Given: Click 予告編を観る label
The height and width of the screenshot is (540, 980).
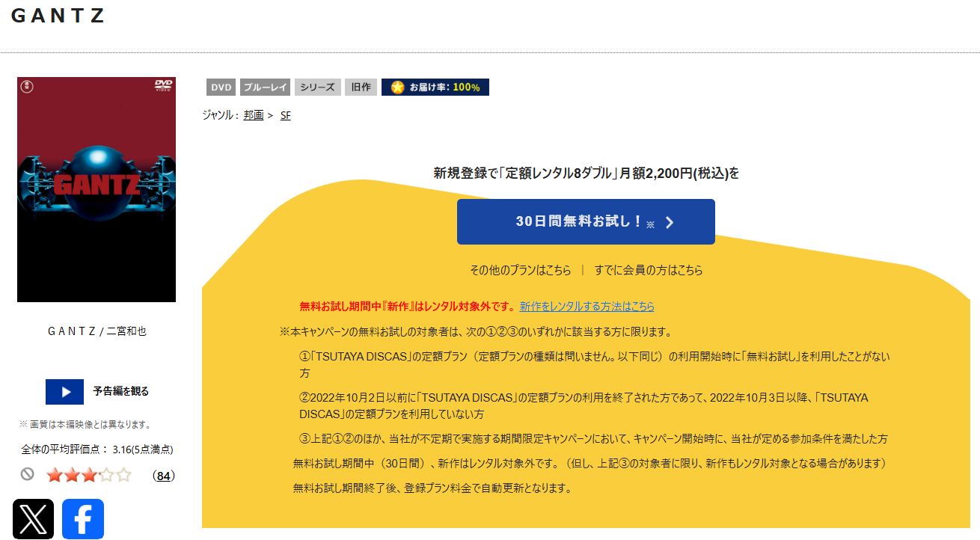Looking at the screenshot, I should pos(121,391).
